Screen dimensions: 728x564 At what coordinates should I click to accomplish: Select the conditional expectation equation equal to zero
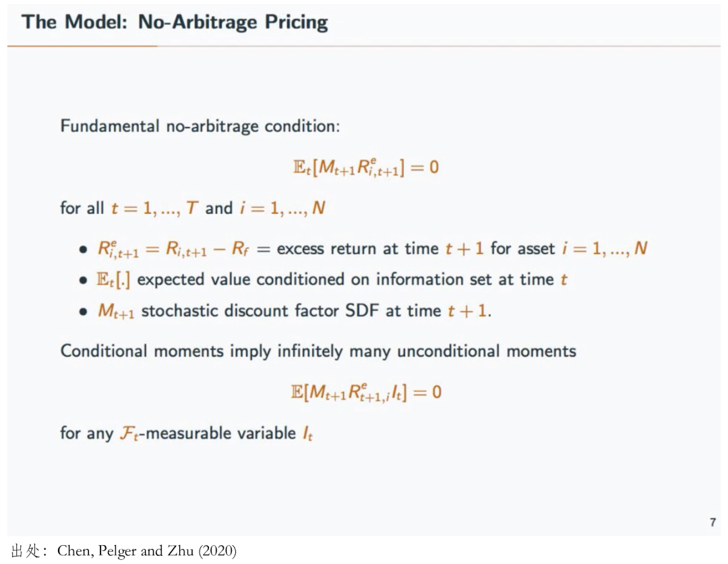coord(366,167)
